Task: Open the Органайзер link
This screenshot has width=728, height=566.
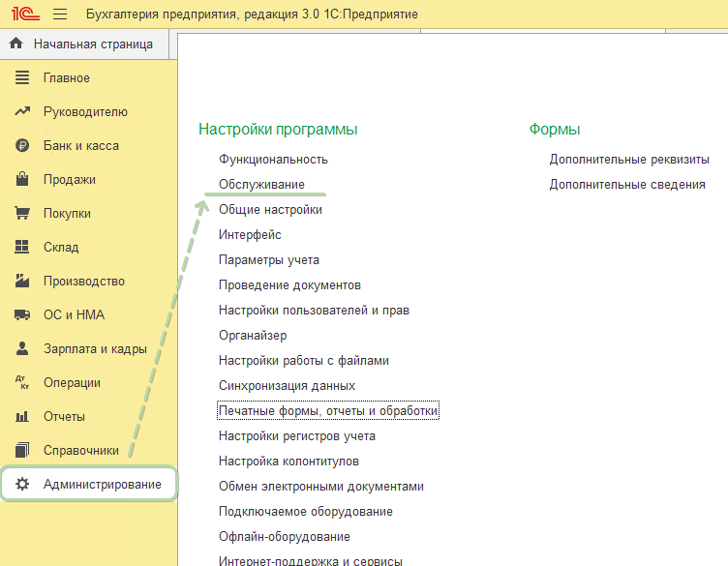Action: point(253,335)
